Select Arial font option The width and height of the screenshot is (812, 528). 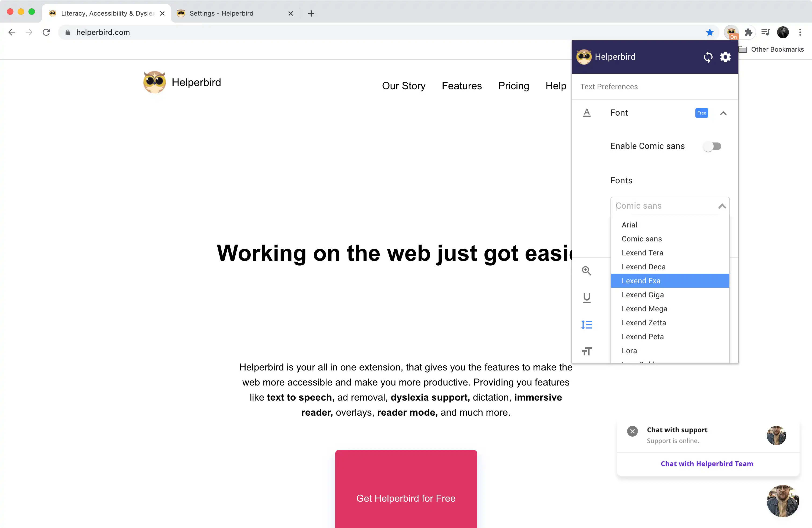tap(670, 225)
